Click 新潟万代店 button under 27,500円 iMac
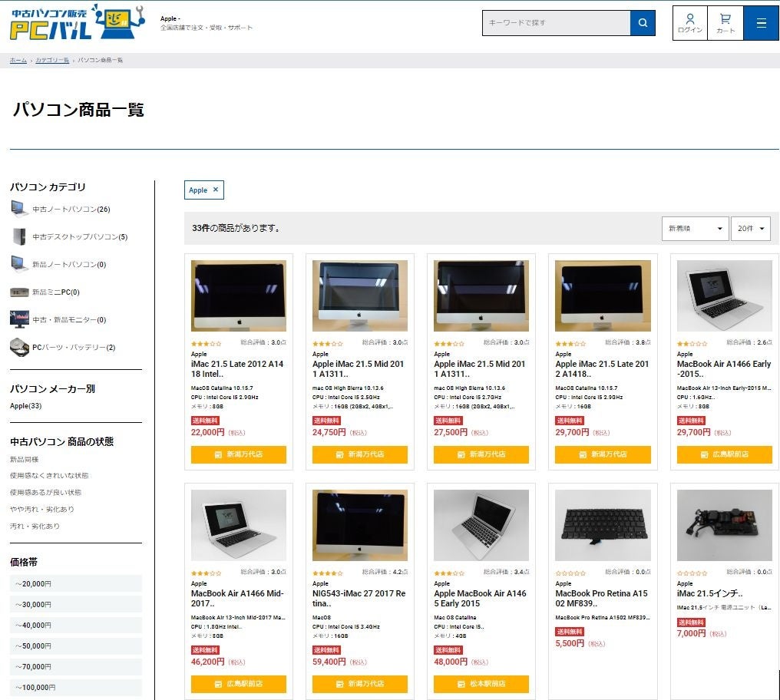780x700 pixels. tap(481, 454)
